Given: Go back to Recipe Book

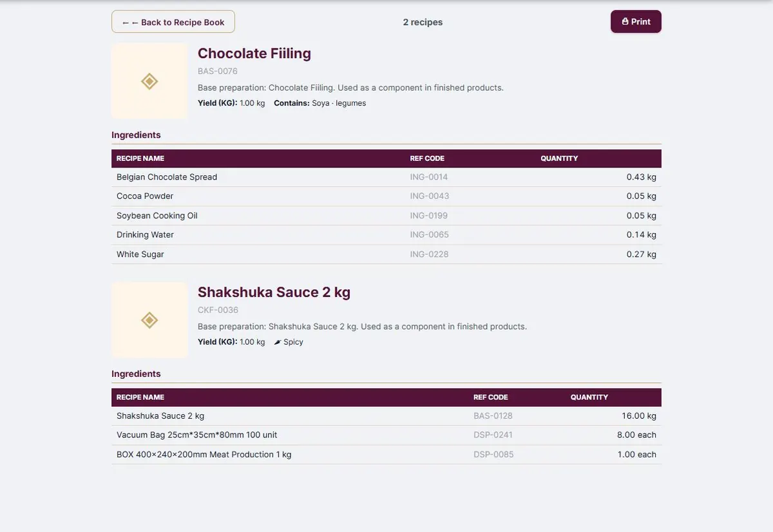Looking at the screenshot, I should click(x=173, y=22).
